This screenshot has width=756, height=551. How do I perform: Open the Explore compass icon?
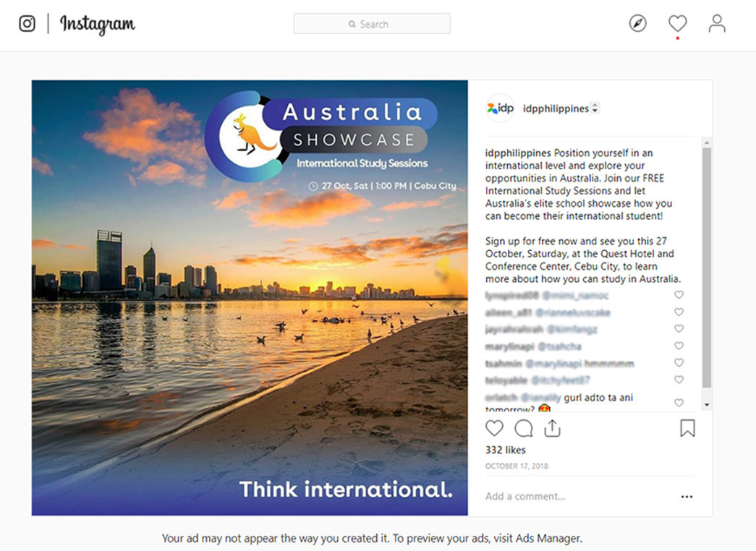pos(637,24)
